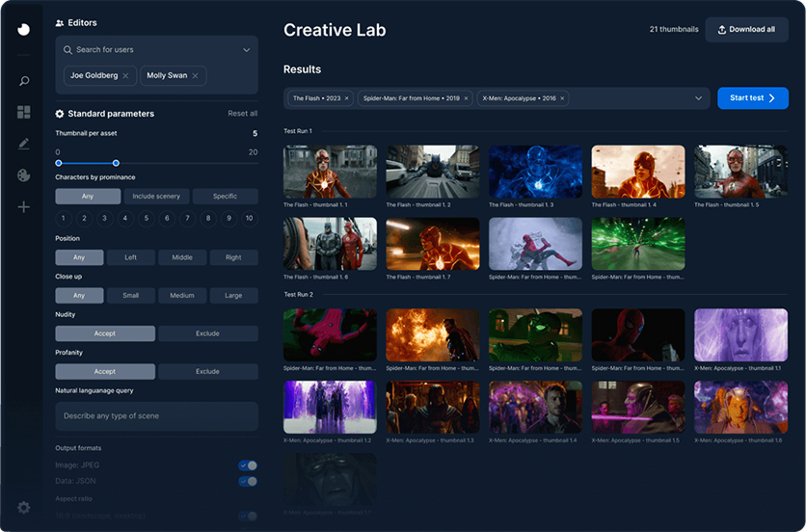The image size is (806, 532).
Task: Set Close up to Any
Action: 79,296
